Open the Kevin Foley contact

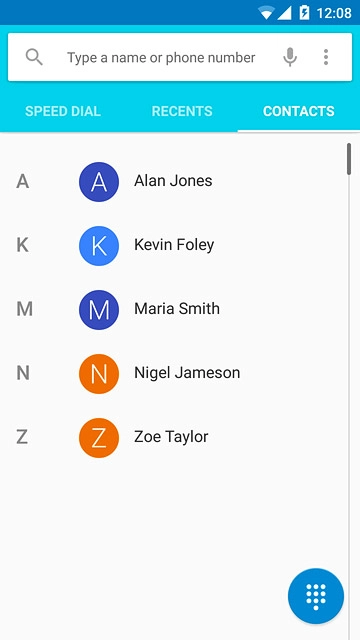[173, 245]
